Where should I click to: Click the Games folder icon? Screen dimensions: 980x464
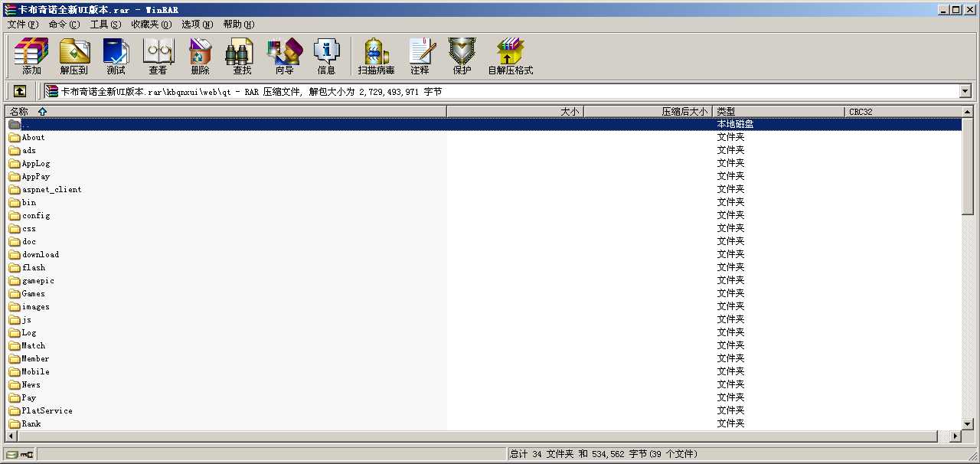(x=15, y=294)
